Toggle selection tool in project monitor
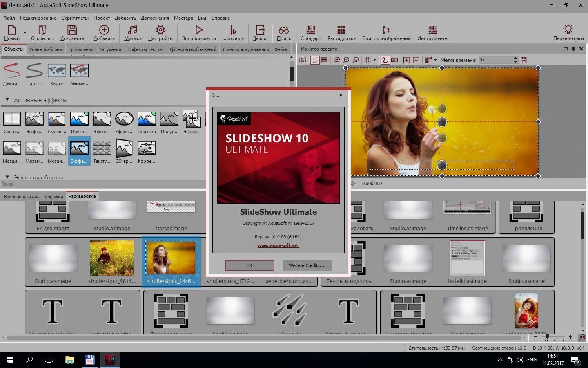This screenshot has height=368, width=588. tap(303, 60)
